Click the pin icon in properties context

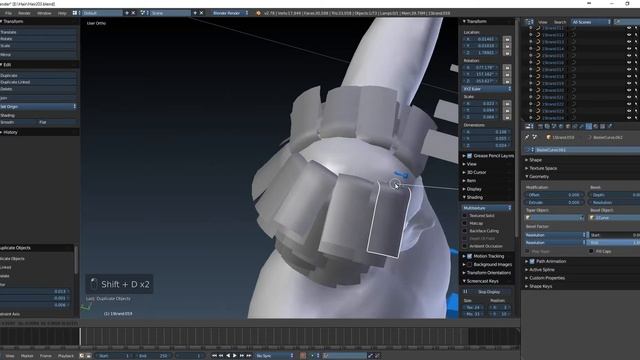click(527, 137)
